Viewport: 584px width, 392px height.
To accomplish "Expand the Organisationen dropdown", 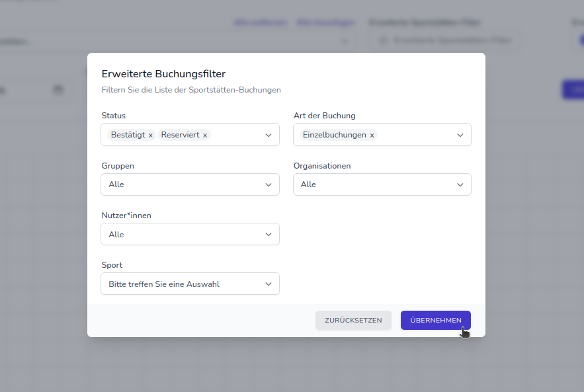I will click(x=382, y=184).
